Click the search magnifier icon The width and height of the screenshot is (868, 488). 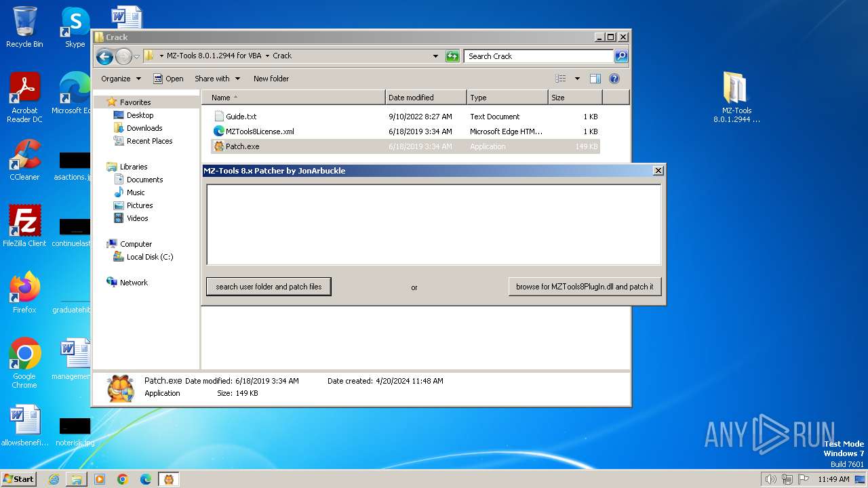click(620, 56)
